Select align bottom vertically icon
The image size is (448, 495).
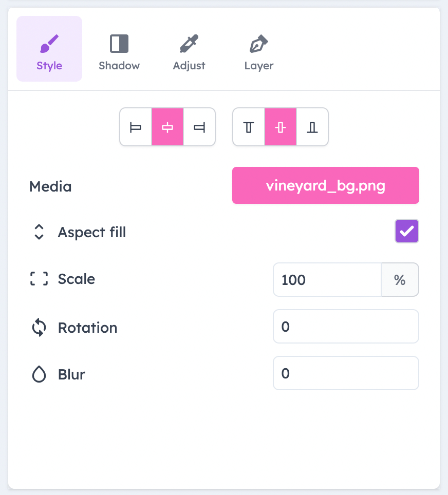[x=312, y=127]
